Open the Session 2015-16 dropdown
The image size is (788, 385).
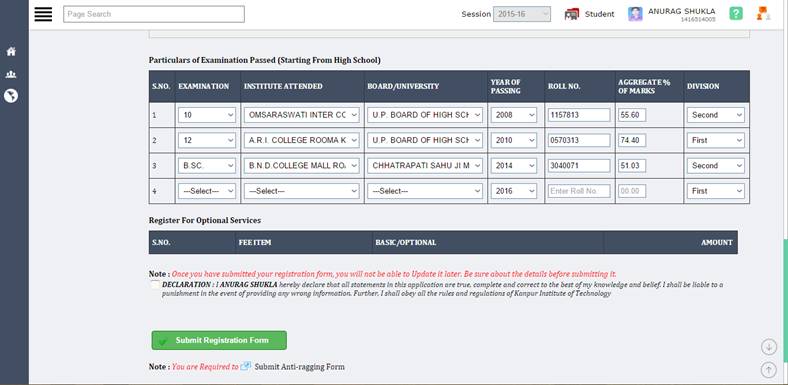point(522,14)
